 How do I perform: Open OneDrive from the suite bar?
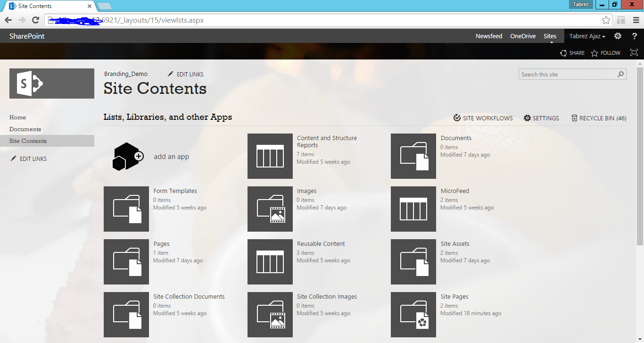pyautogui.click(x=523, y=36)
